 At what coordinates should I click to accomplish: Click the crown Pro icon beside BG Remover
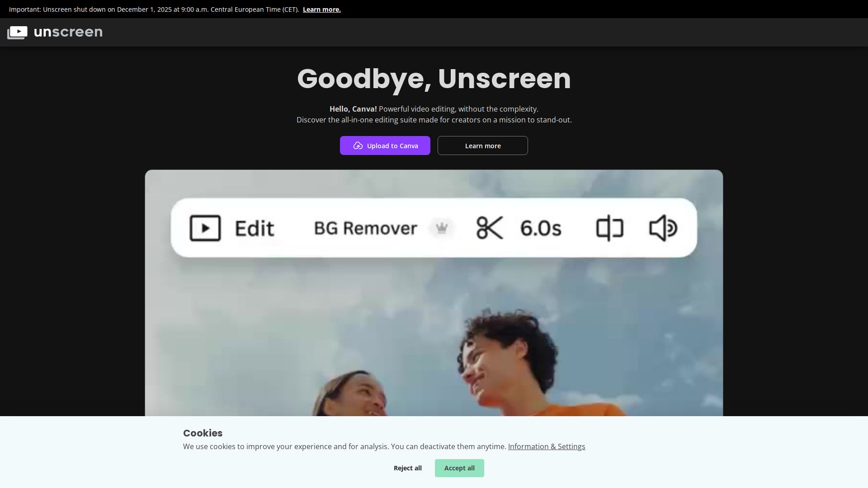tap(442, 228)
